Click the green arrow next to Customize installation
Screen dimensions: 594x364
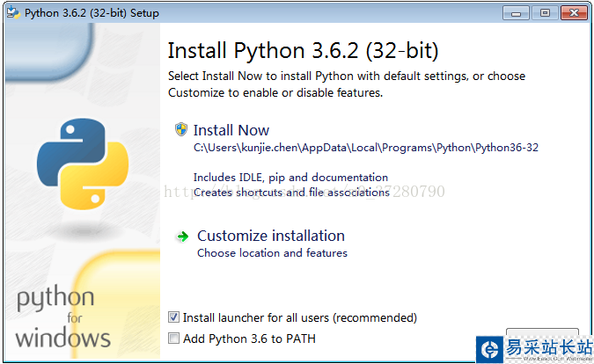(x=182, y=236)
